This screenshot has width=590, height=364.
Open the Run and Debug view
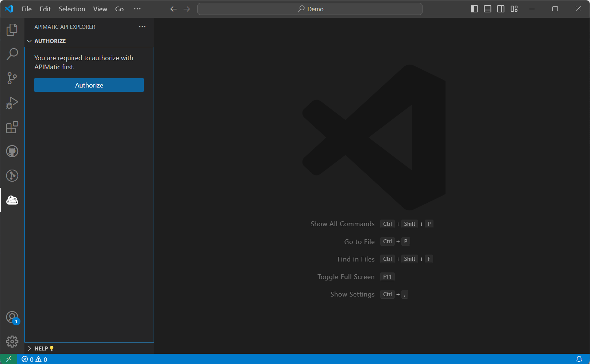click(x=12, y=102)
